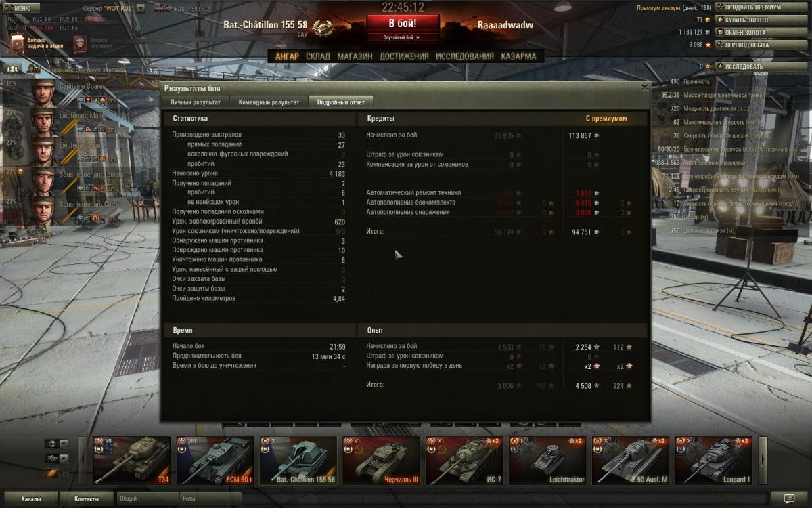Select the ИС-7 tank in carousel
The height and width of the screenshot is (508, 812).
[464, 460]
